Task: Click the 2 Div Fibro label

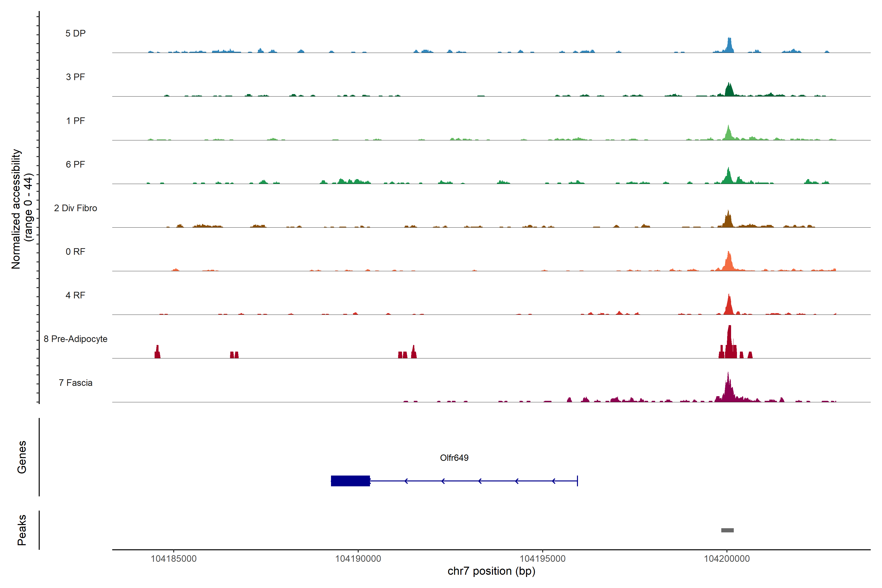Action: pyautogui.click(x=75, y=208)
